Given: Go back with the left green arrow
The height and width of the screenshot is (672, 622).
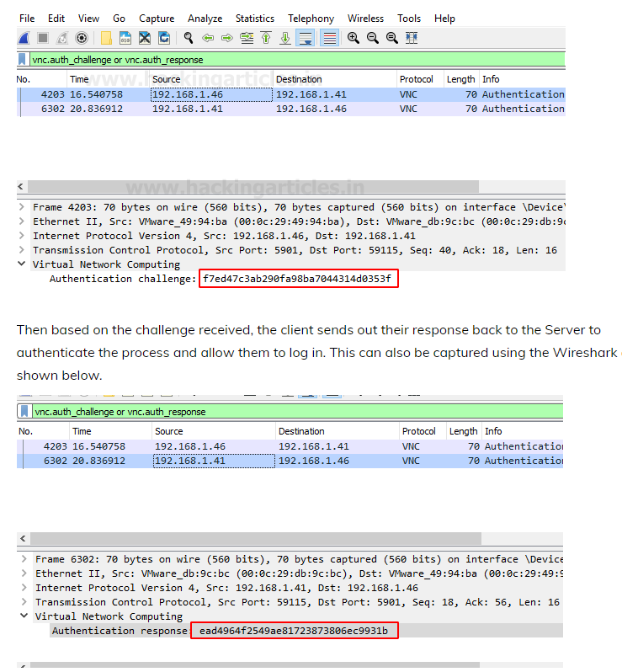Looking at the screenshot, I should pos(208,38).
